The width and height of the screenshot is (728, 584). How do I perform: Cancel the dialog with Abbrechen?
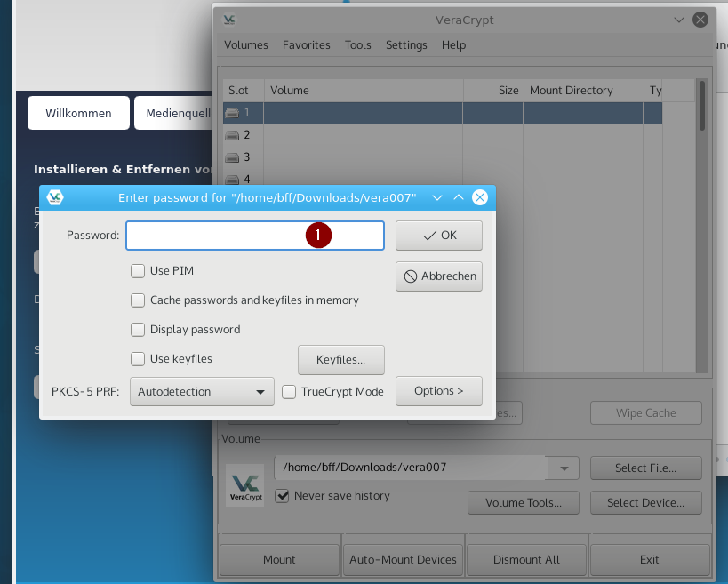pos(439,276)
